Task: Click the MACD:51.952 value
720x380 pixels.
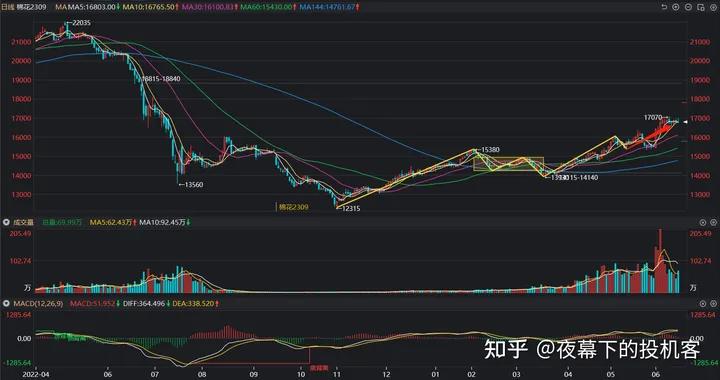Action: click(x=92, y=304)
